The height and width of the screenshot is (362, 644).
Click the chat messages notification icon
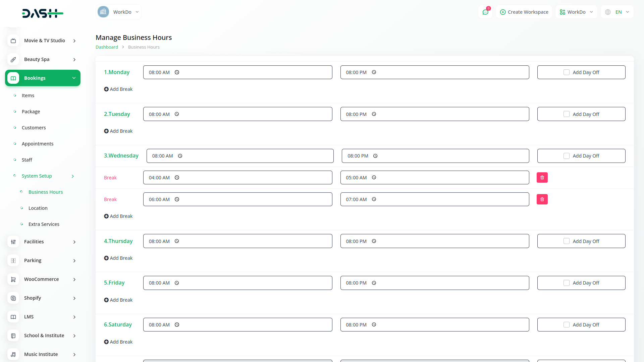click(x=485, y=12)
